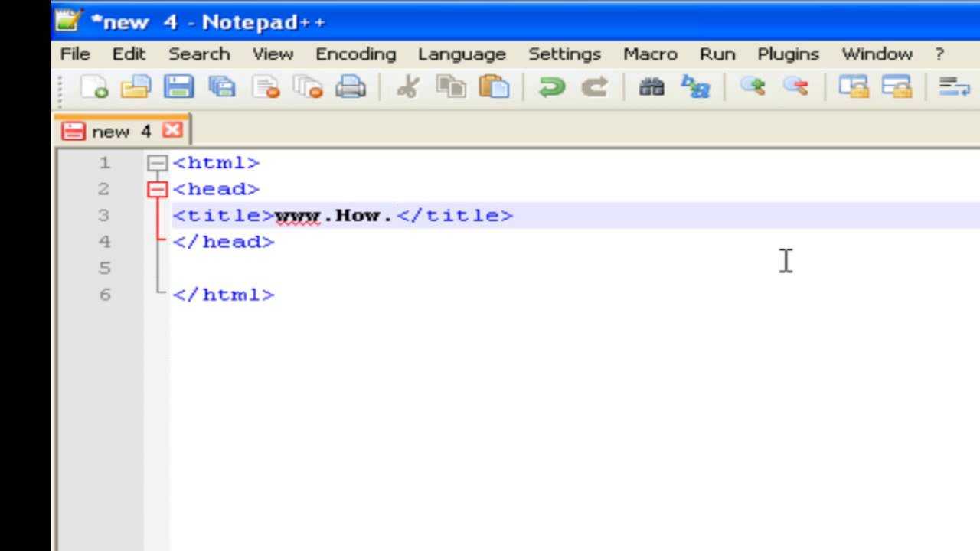
Task: Collapse the html fold marker on line 1
Action: tap(157, 163)
